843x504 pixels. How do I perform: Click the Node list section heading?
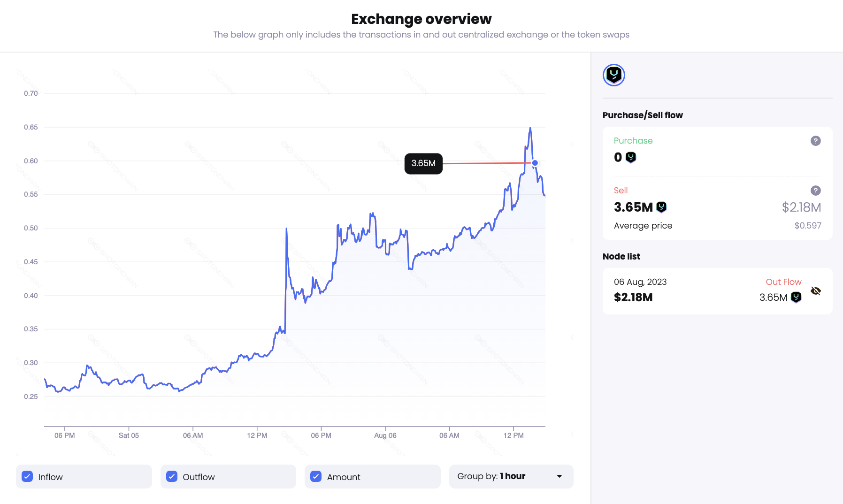point(621,256)
